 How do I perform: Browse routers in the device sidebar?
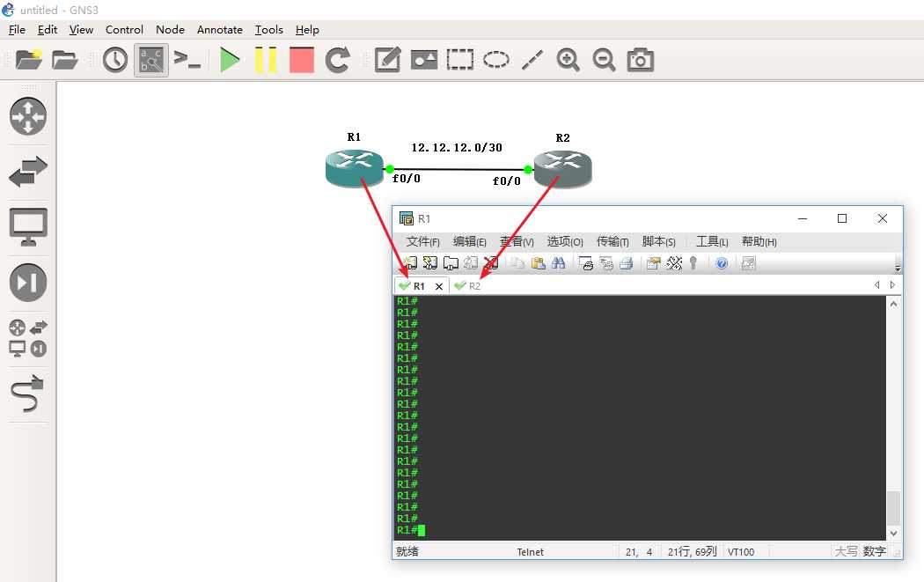click(x=27, y=116)
